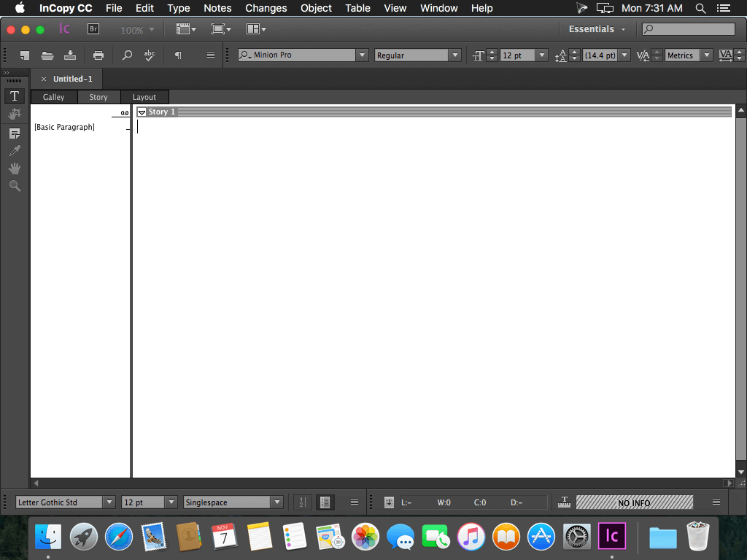Click the Check Spelling abc icon

click(x=149, y=55)
